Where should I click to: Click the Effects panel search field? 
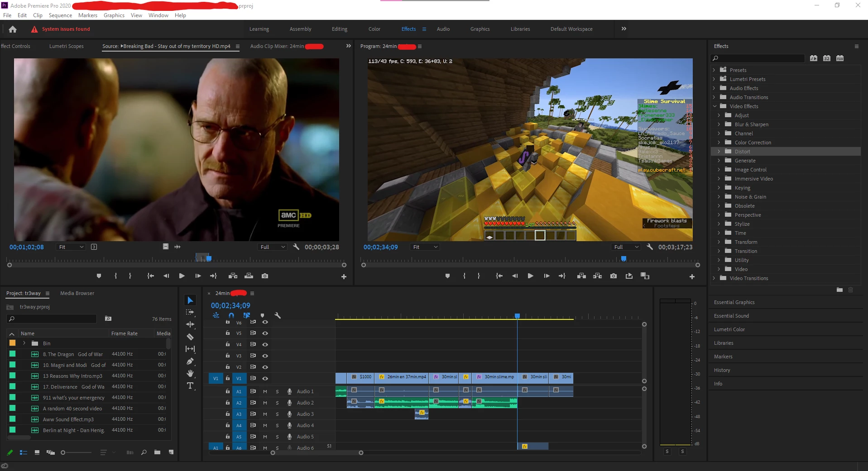758,58
